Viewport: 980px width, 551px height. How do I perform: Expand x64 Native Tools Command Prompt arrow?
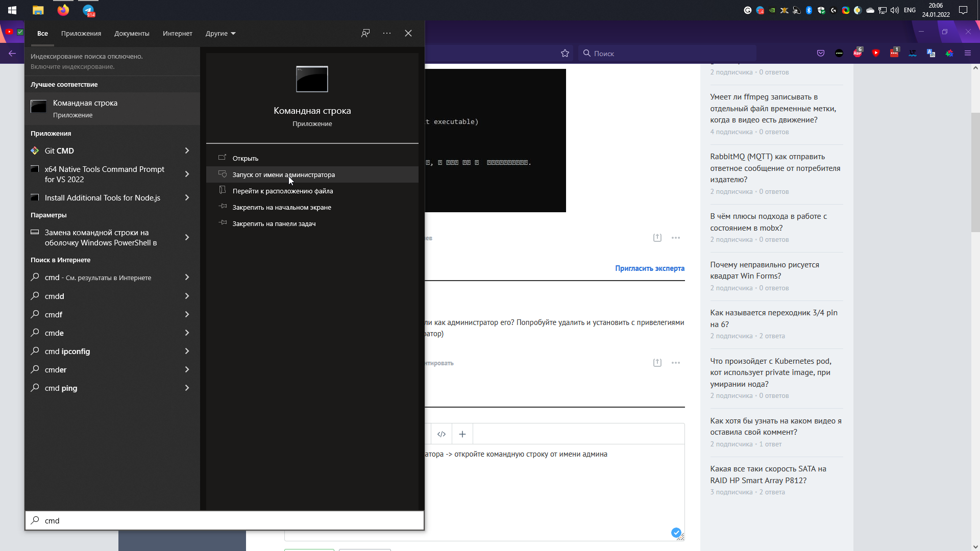pyautogui.click(x=187, y=174)
